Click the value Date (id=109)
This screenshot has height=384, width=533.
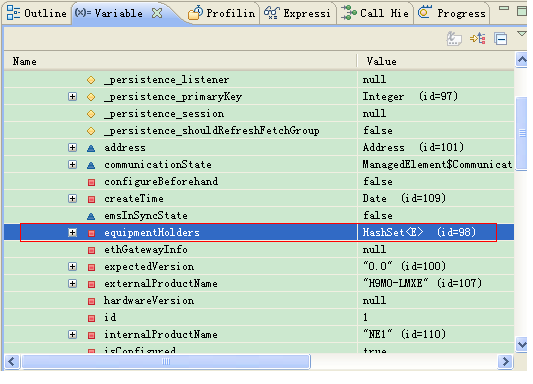404,198
